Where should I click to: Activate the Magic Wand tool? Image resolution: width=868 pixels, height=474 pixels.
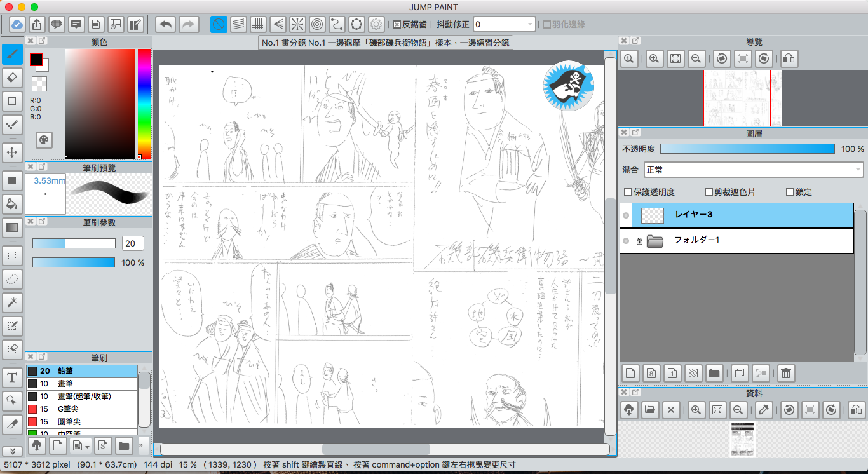tap(12, 302)
